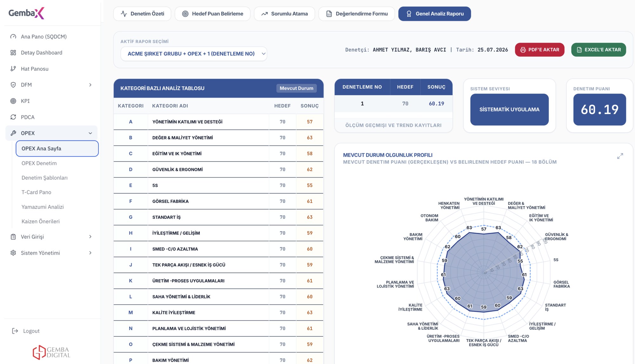Switch to Hedef Puan Belirleme tab
Image resolution: width=635 pixels, height=364 pixels.
[x=212, y=14]
